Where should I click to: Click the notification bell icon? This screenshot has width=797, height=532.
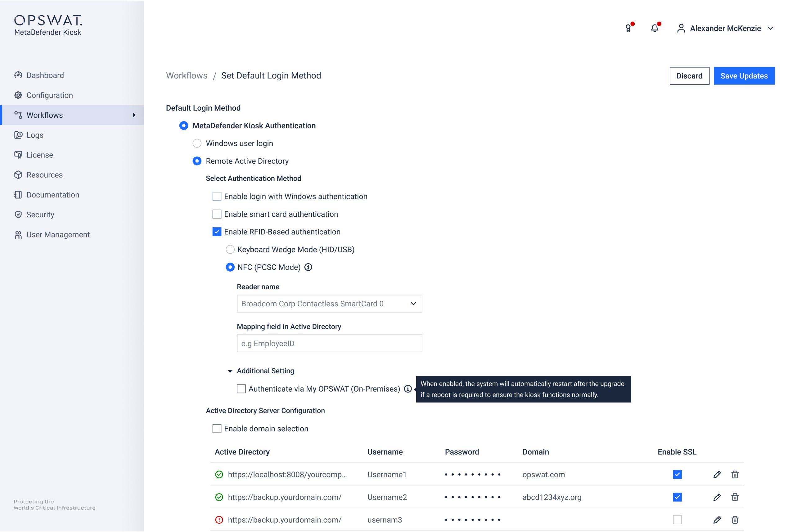coord(654,28)
